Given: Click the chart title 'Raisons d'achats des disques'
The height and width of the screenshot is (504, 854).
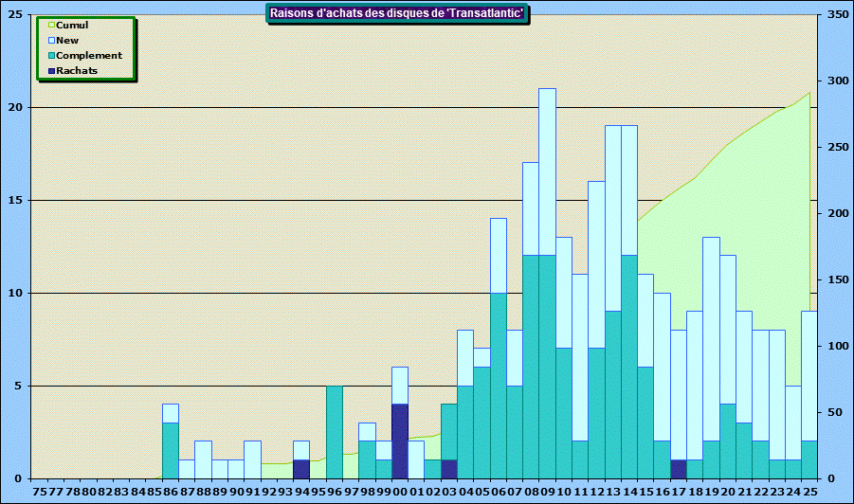Looking at the screenshot, I should [x=398, y=13].
